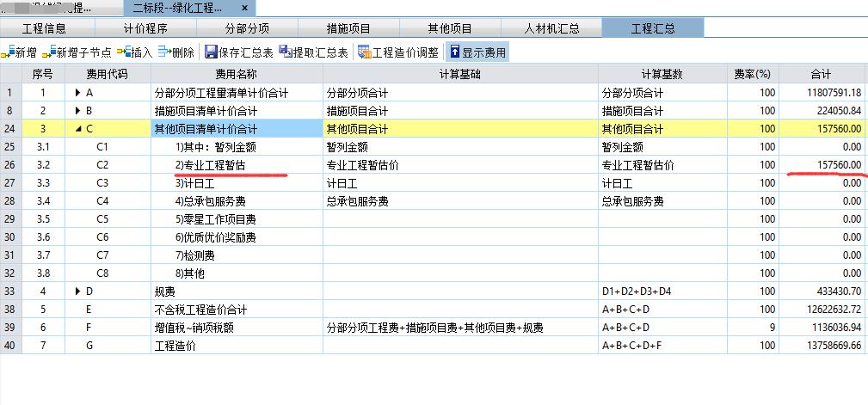
Task: Switch to the 措施项目 tab
Action: 347,28
